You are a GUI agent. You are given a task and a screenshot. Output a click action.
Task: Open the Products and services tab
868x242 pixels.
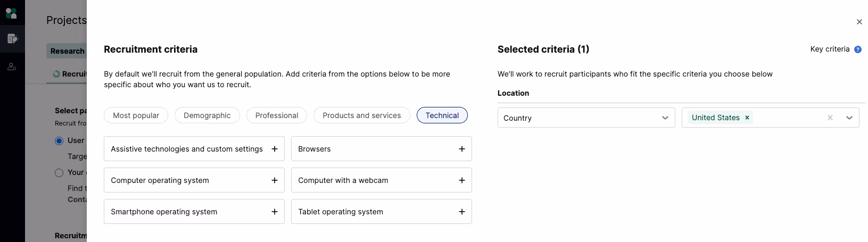[x=361, y=115]
